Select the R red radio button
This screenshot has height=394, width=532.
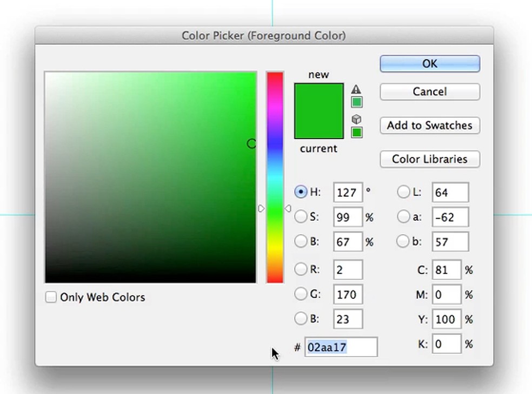pyautogui.click(x=301, y=269)
